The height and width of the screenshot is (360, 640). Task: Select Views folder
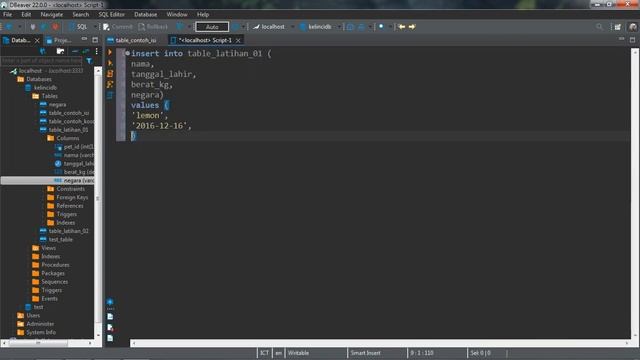[44, 248]
